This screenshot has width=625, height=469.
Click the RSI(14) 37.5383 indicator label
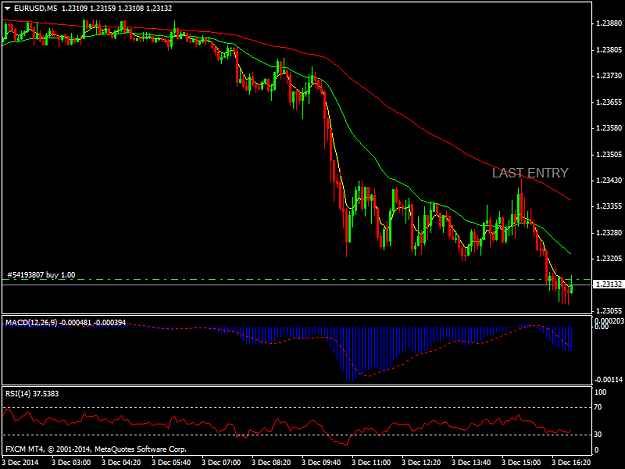click(x=31, y=394)
